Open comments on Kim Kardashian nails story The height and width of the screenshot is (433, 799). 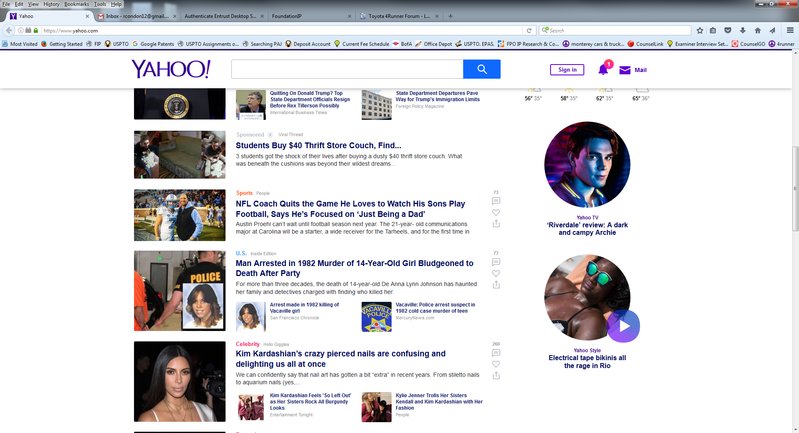point(496,353)
